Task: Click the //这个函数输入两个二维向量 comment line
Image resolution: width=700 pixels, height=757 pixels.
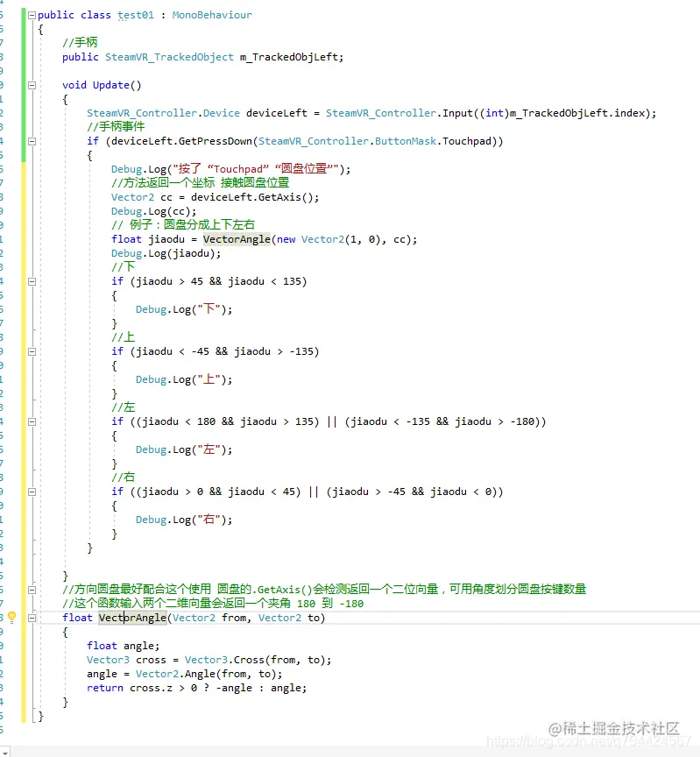Action: tap(213, 604)
